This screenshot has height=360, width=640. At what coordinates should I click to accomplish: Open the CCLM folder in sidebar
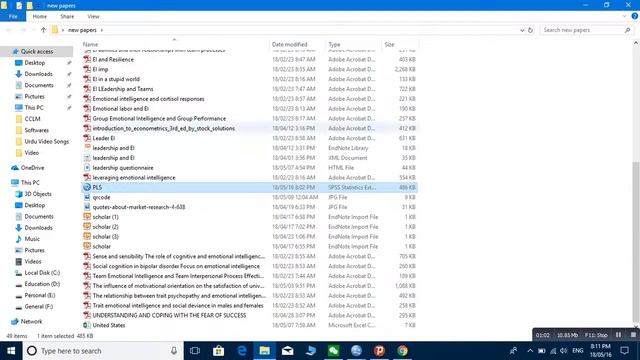pyautogui.click(x=32, y=119)
